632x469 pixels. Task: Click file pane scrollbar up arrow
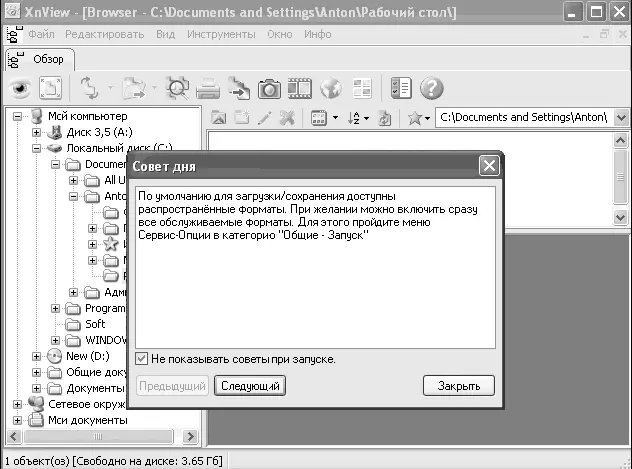tap(620, 141)
